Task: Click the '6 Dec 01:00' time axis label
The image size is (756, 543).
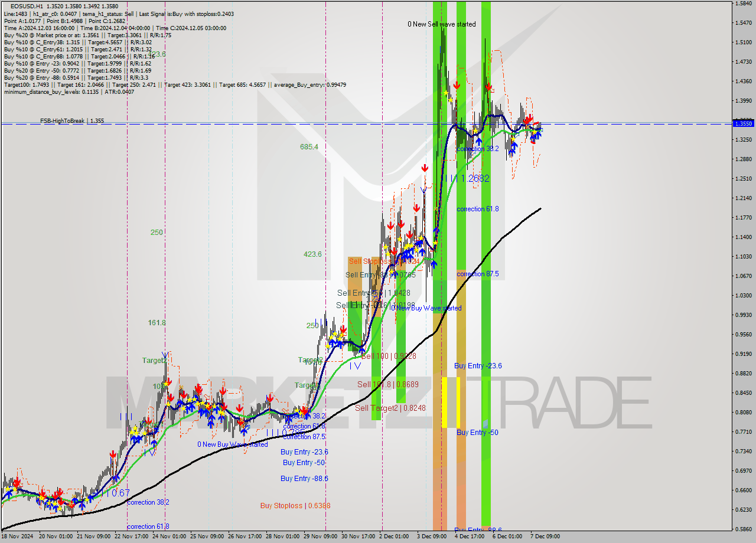Action: pos(507,537)
